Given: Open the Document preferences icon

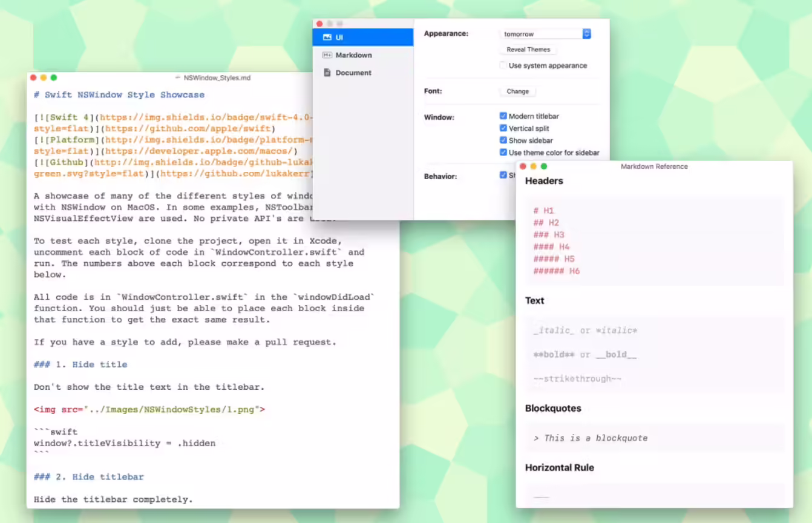Looking at the screenshot, I should point(327,73).
